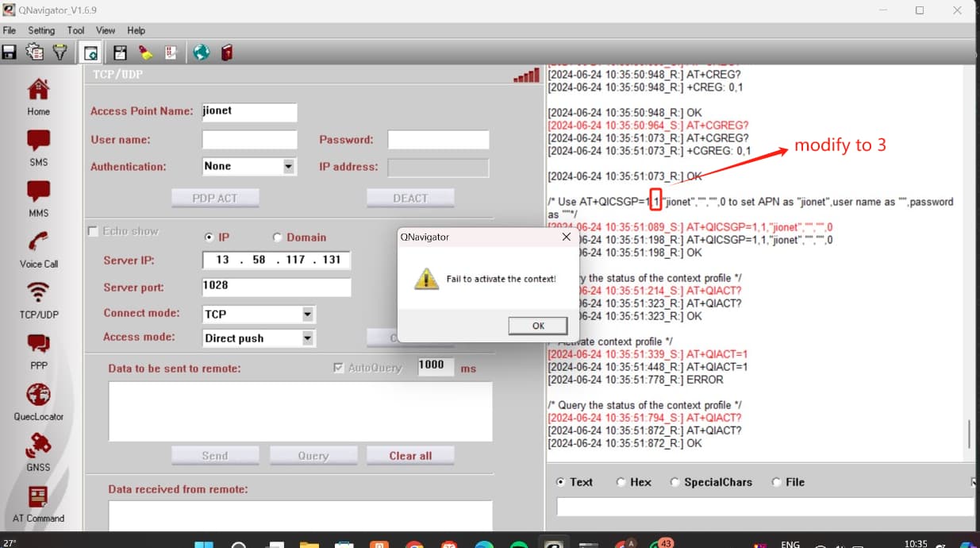This screenshot has height=548, width=980.
Task: Open the Setting menu
Action: pyautogui.click(x=41, y=30)
